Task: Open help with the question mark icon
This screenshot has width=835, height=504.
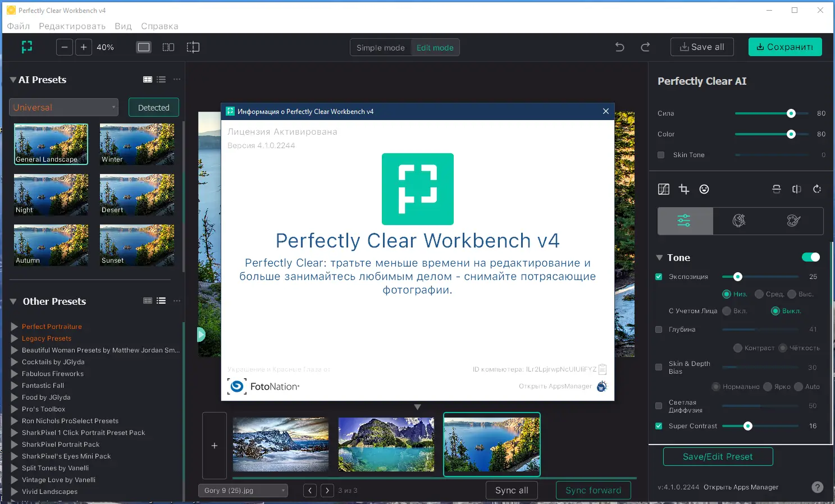Action: pos(818,487)
